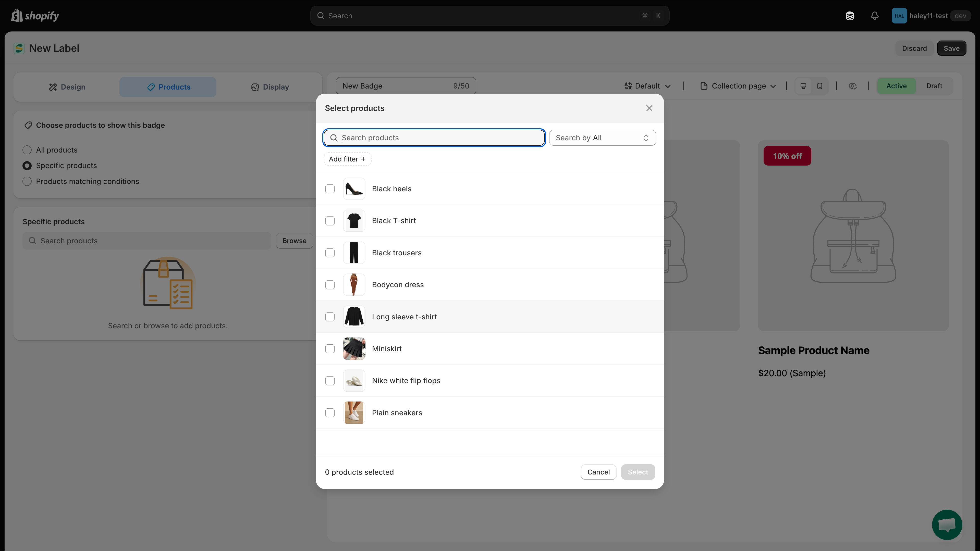Set status to Draft
The height and width of the screenshot is (551, 980).
[x=934, y=86]
